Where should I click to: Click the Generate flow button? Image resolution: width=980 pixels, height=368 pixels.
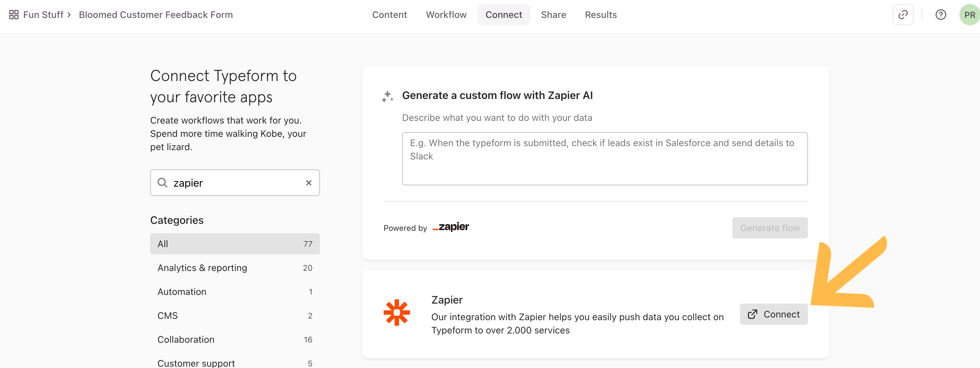[769, 228]
